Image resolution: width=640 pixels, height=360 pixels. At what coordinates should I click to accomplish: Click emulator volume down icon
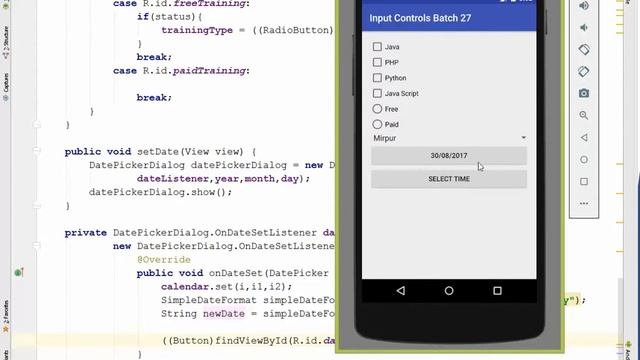pos(584,28)
